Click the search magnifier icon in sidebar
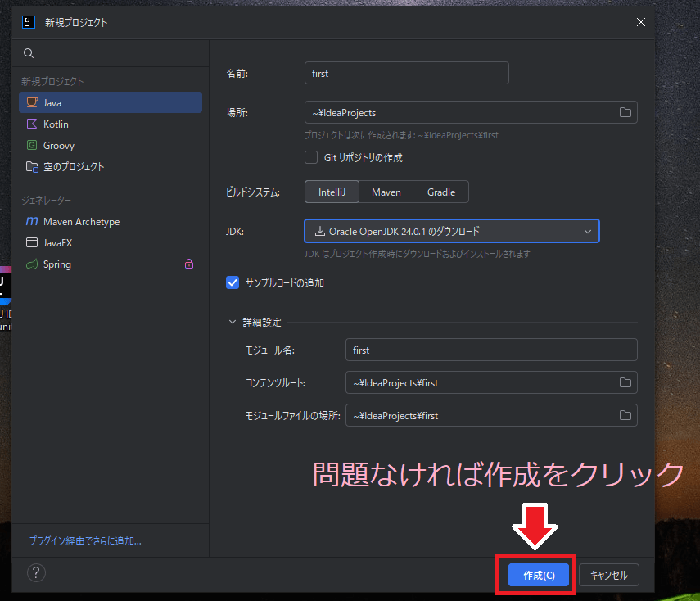 click(x=29, y=53)
